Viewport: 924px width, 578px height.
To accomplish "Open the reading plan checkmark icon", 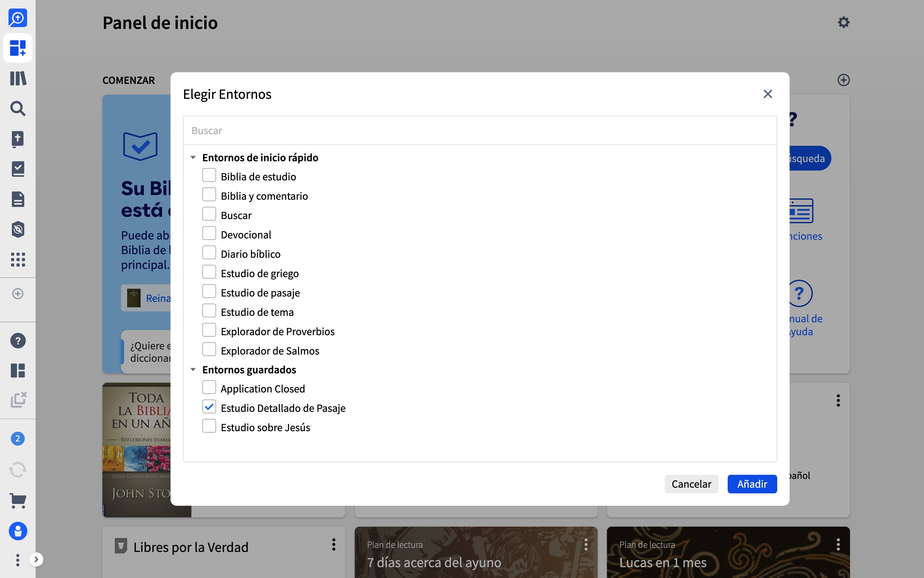I will (x=18, y=169).
